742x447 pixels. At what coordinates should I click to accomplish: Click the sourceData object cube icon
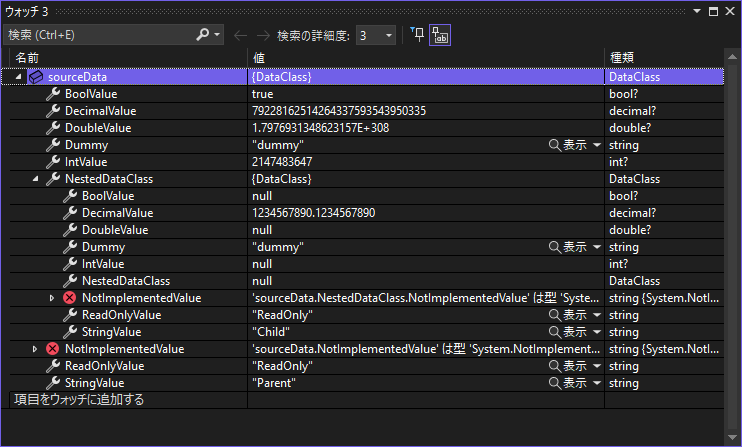click(x=36, y=77)
